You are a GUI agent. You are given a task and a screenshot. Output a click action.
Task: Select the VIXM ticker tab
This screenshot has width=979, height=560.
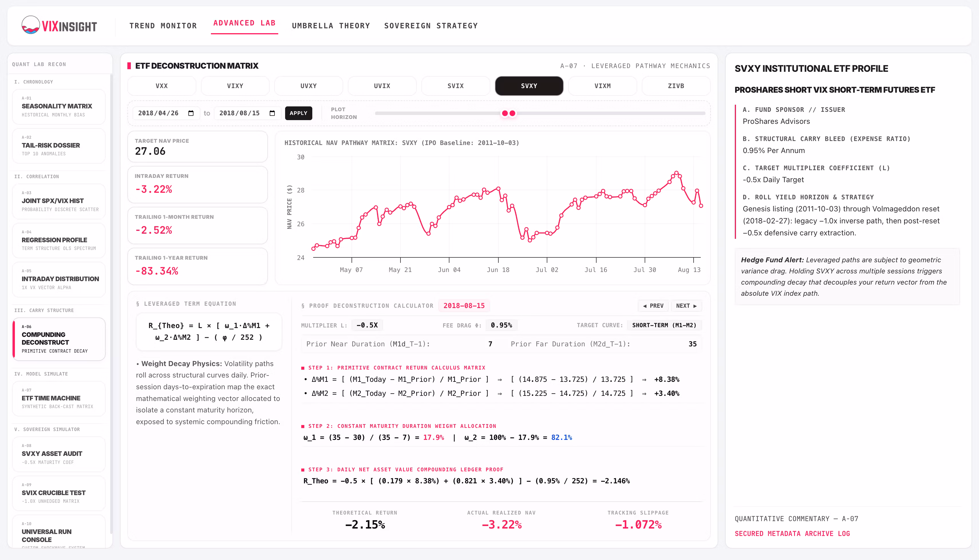coord(603,86)
